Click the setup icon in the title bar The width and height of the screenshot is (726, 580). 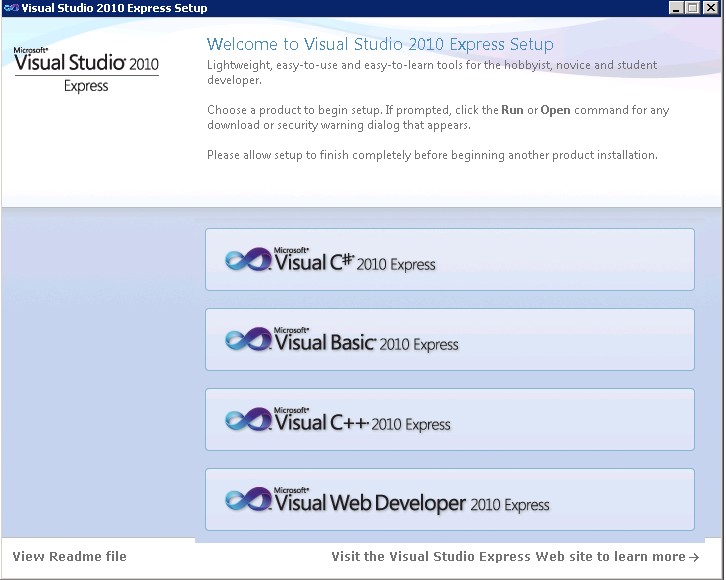[x=11, y=8]
